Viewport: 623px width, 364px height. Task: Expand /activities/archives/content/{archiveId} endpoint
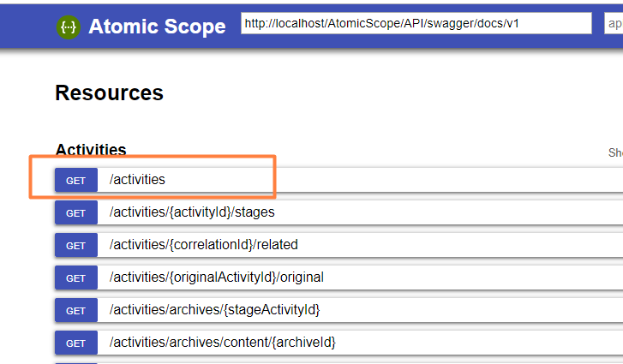223,343
